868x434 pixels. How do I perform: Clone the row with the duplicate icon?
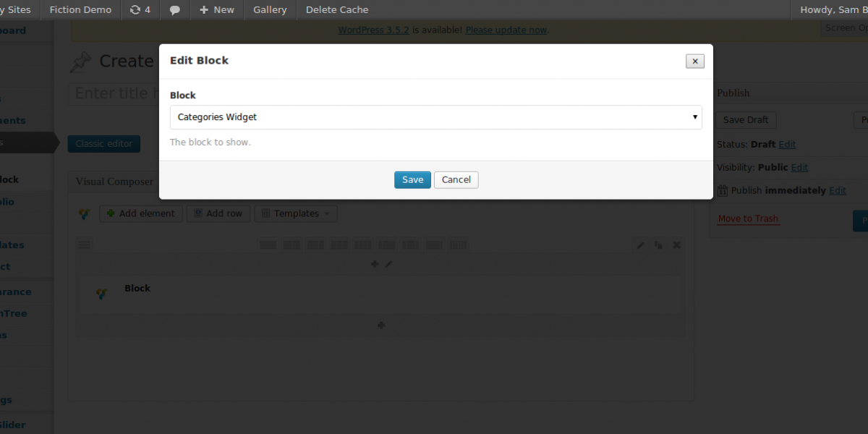coord(658,245)
